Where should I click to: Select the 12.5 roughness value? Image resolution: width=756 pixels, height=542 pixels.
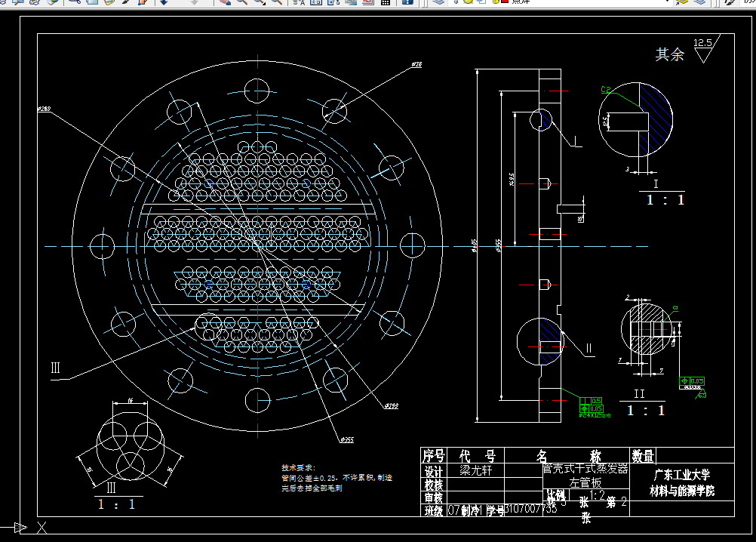pyautogui.click(x=702, y=43)
